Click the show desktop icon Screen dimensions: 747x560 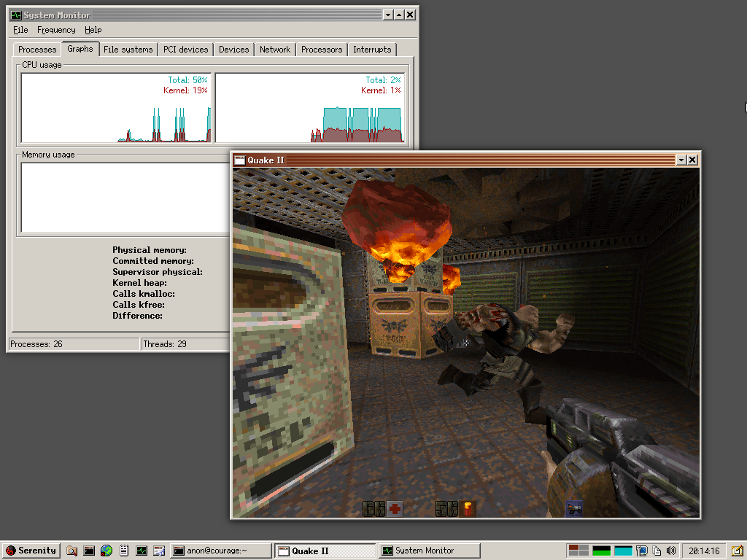[737, 551]
